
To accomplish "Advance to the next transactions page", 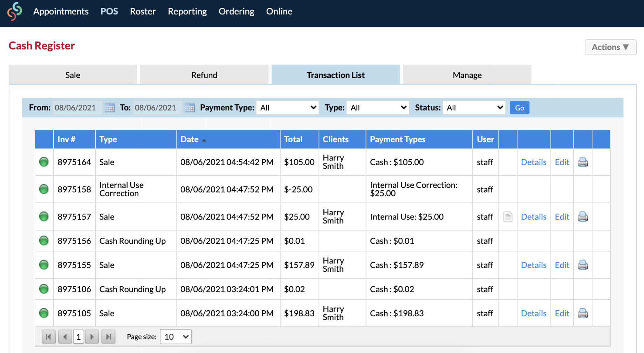I will click(x=92, y=337).
